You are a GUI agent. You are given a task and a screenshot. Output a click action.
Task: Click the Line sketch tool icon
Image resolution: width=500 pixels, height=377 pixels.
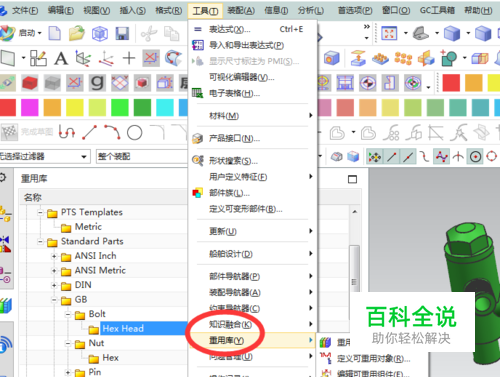point(90,133)
